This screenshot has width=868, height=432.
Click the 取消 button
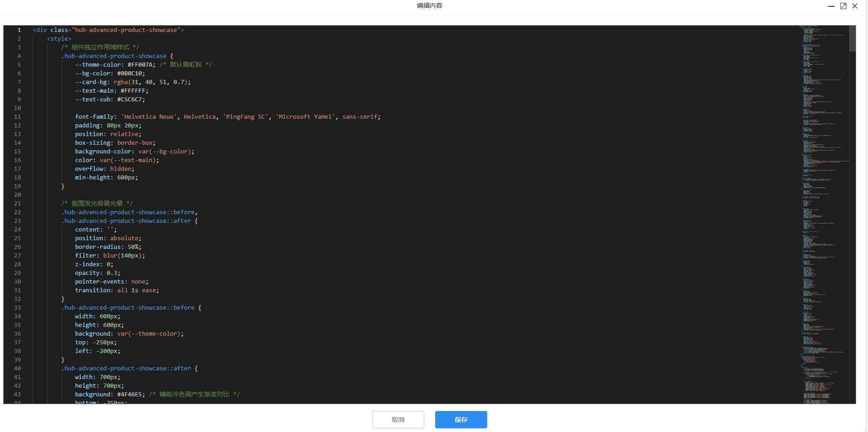[x=398, y=420]
